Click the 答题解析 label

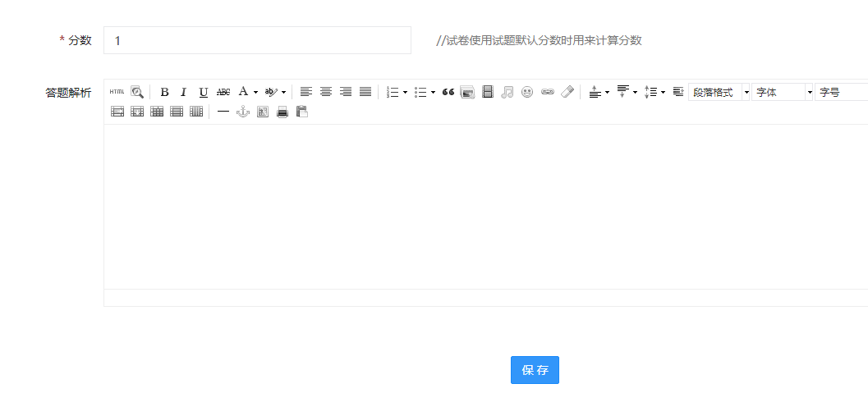[68, 93]
